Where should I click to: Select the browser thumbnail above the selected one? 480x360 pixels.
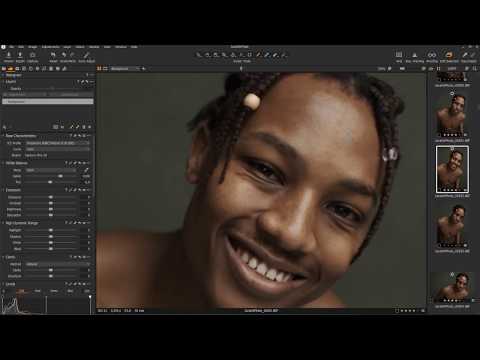tap(452, 116)
